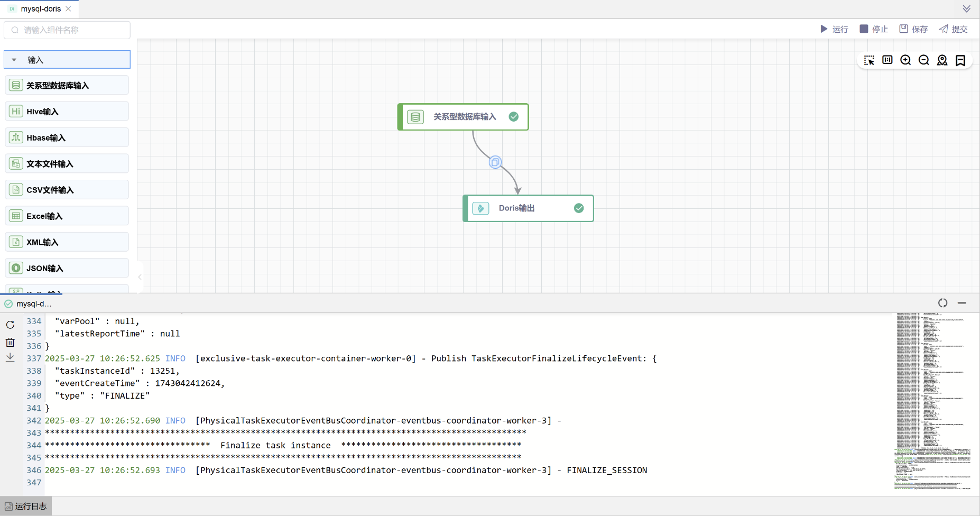Click the locate-to-center map pin icon
This screenshot has width=980, height=516.
tap(942, 60)
